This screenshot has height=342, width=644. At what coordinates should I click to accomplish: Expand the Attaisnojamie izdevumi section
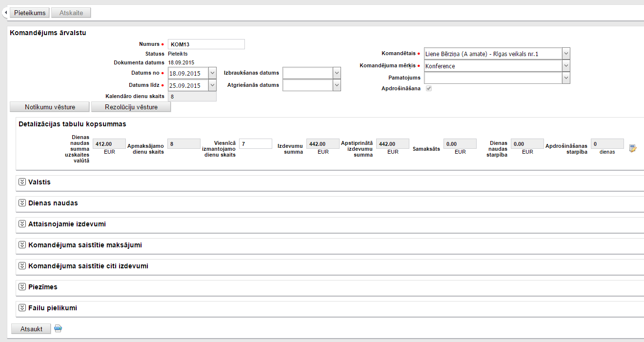tap(21, 224)
